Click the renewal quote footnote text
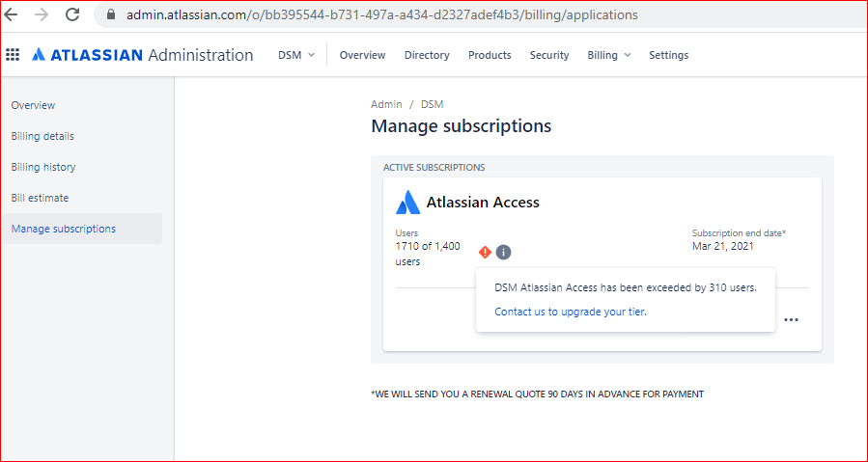The image size is (868, 462). pyautogui.click(x=538, y=394)
